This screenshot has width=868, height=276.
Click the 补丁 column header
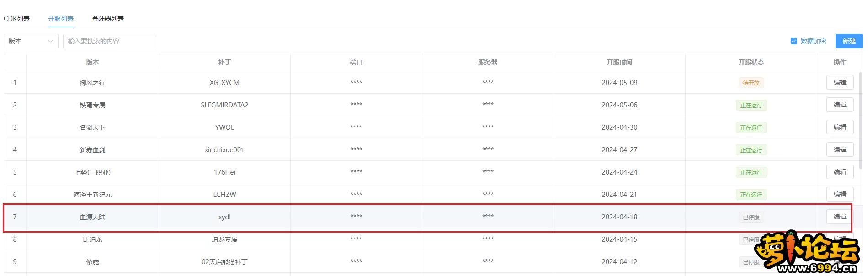click(x=224, y=62)
